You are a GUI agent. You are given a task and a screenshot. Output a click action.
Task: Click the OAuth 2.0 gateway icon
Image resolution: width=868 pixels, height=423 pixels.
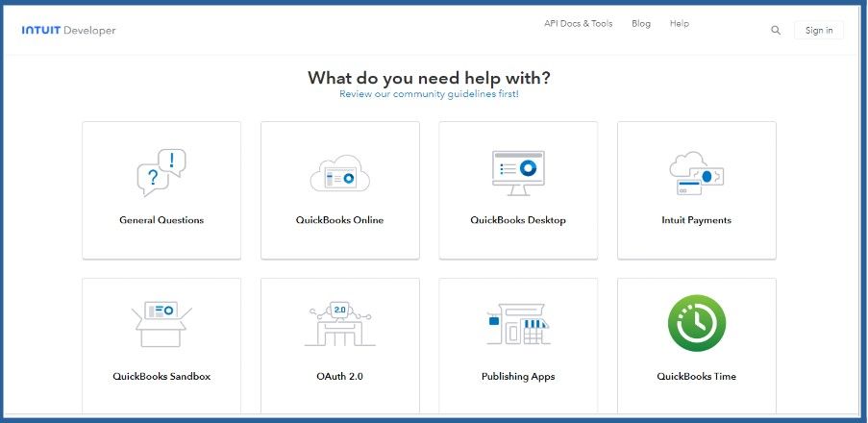[x=340, y=324]
